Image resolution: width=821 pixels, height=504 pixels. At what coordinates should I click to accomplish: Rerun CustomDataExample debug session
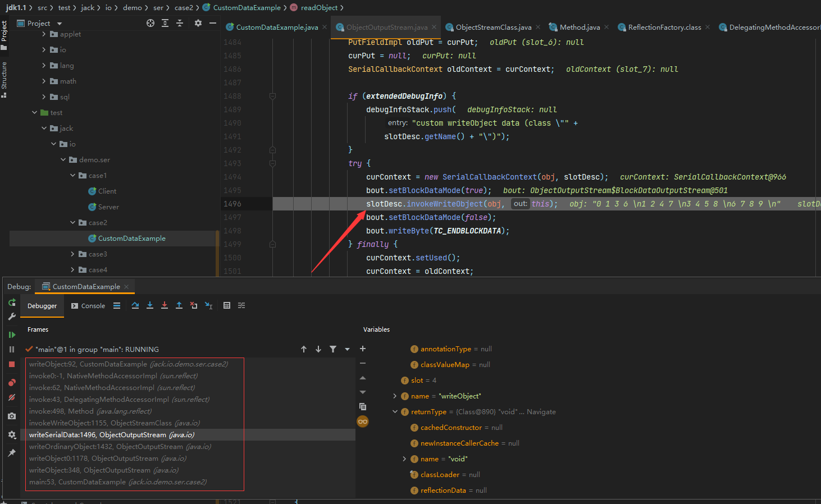[x=12, y=303]
